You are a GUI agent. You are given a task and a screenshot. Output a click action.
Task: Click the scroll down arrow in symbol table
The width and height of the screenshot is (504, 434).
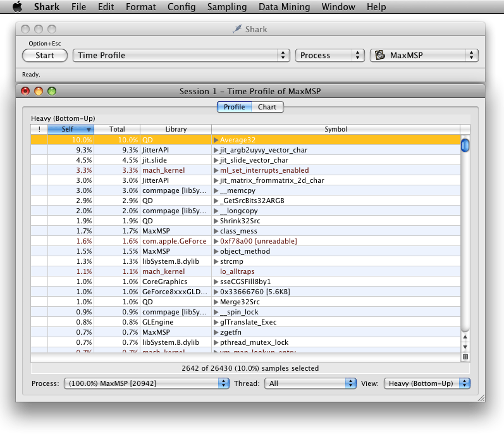(x=465, y=347)
